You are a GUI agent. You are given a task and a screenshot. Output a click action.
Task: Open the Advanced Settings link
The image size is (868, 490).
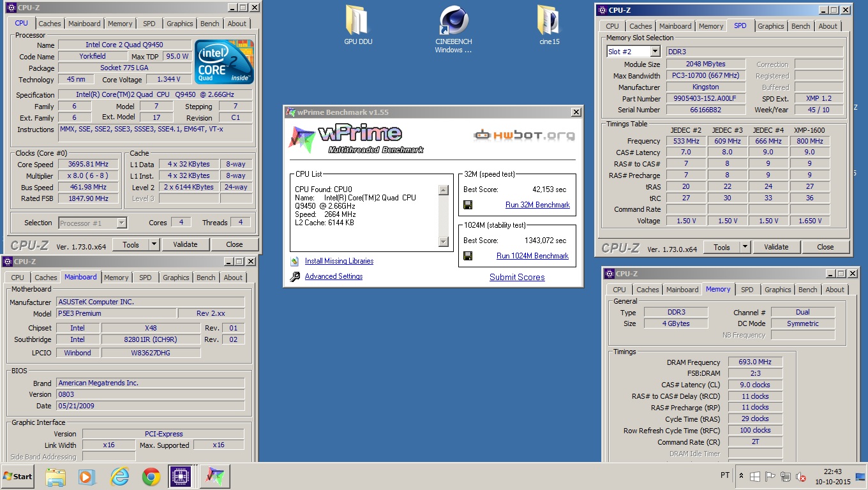click(334, 276)
